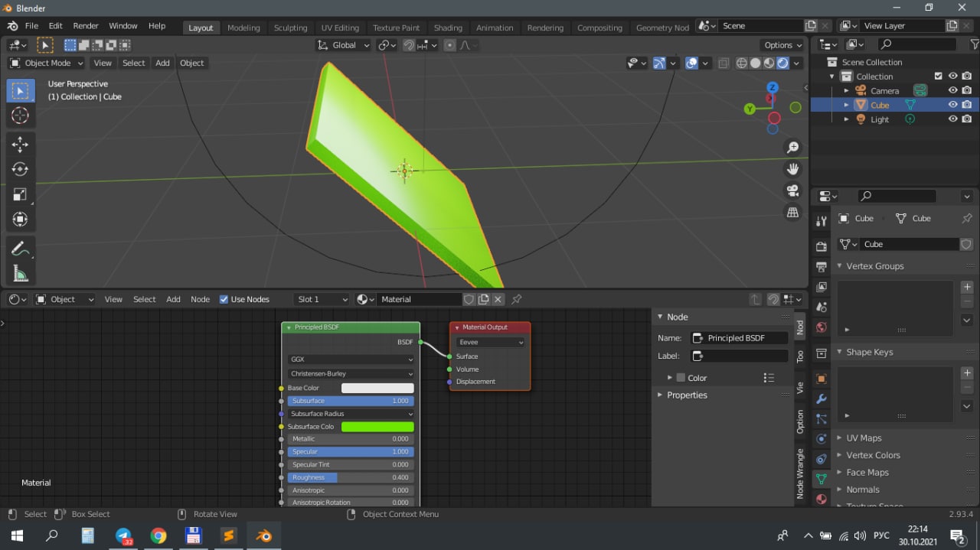
Task: Select the Rotate tool
Action: pos(21,169)
